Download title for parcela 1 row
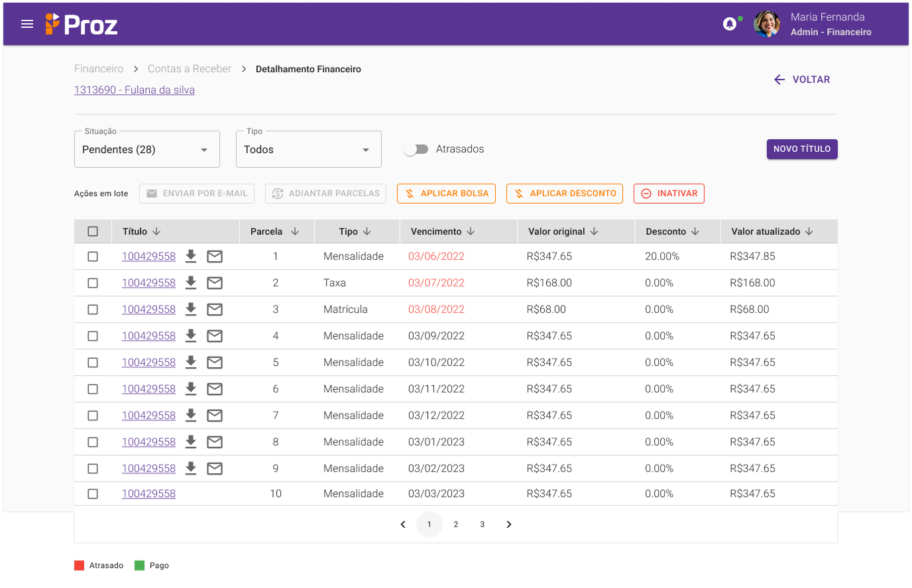912x588 pixels. [191, 257]
